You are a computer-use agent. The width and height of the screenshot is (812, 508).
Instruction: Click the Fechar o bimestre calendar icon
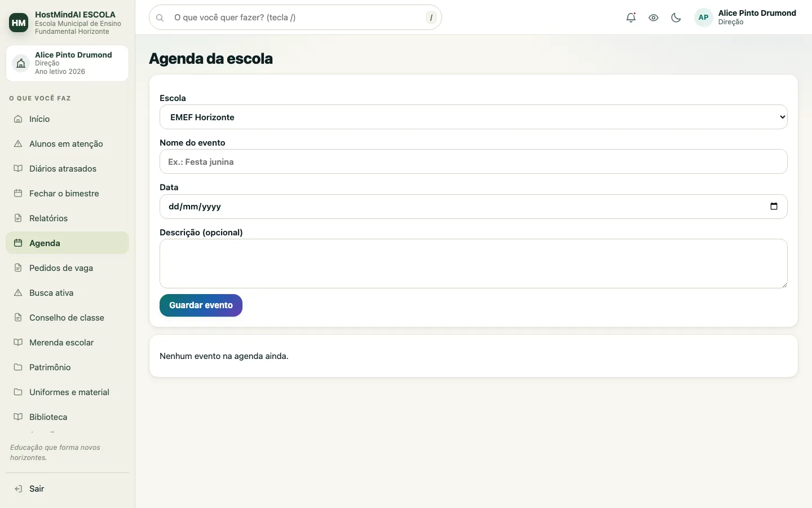tap(18, 194)
